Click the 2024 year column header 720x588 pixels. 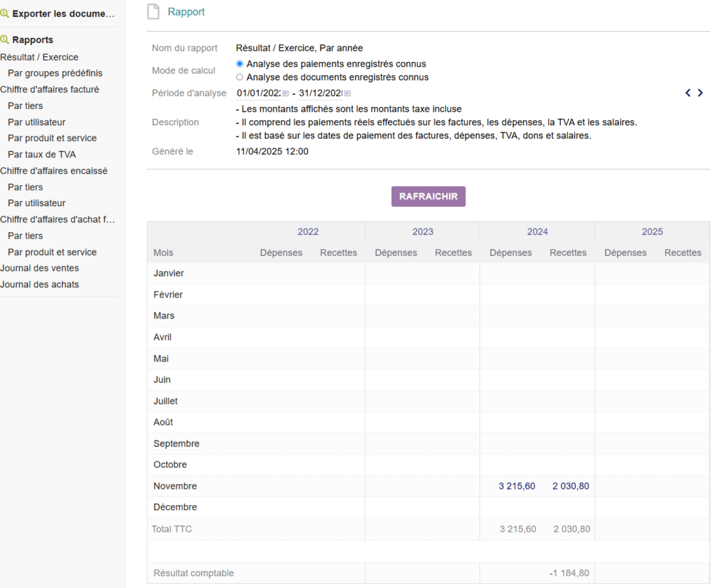(537, 231)
